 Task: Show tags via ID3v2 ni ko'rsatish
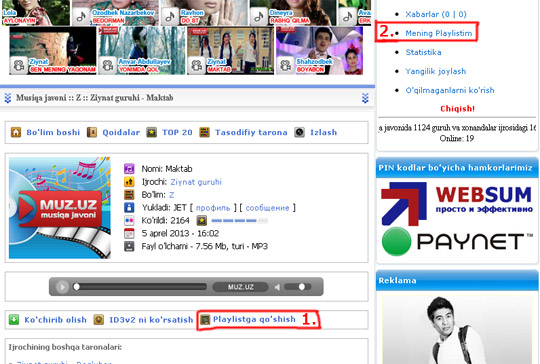(151, 320)
